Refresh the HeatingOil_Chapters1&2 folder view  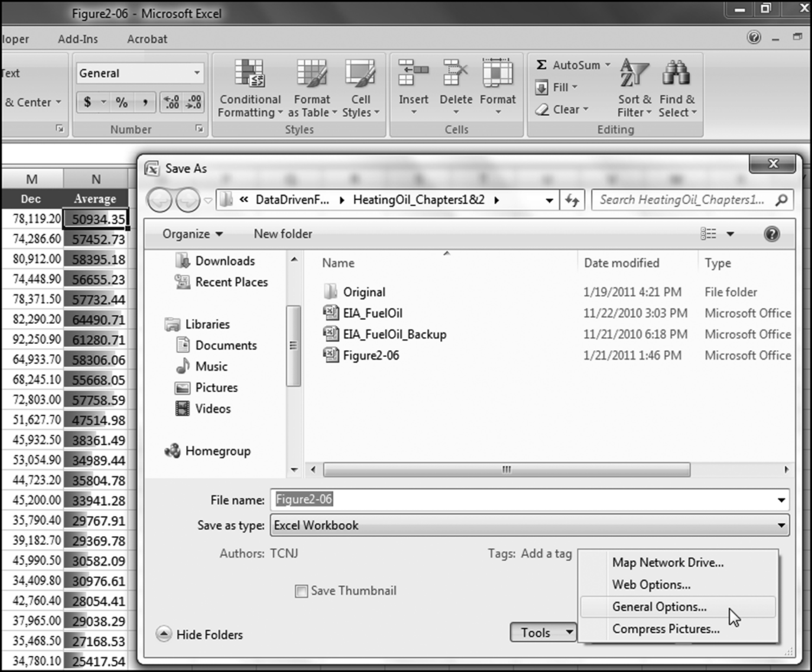(572, 200)
